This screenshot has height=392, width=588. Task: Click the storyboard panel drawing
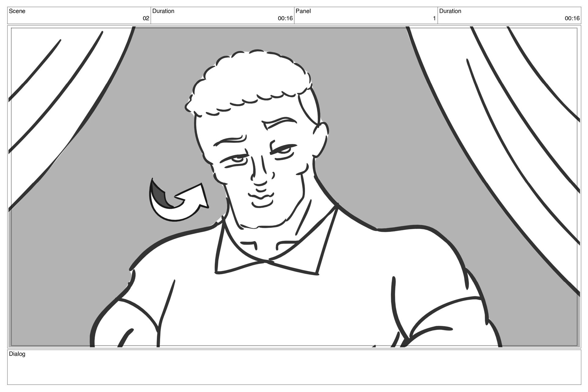pos(294,187)
